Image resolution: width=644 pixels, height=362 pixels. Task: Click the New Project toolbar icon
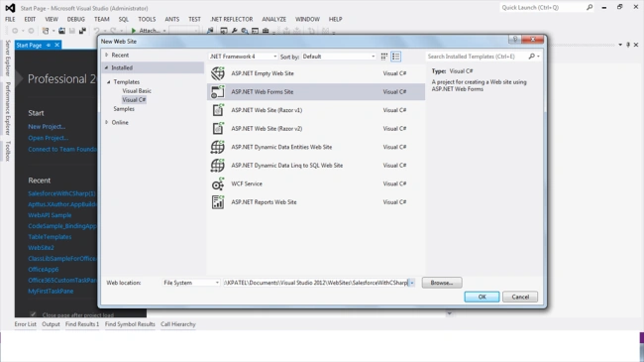[x=46, y=31]
